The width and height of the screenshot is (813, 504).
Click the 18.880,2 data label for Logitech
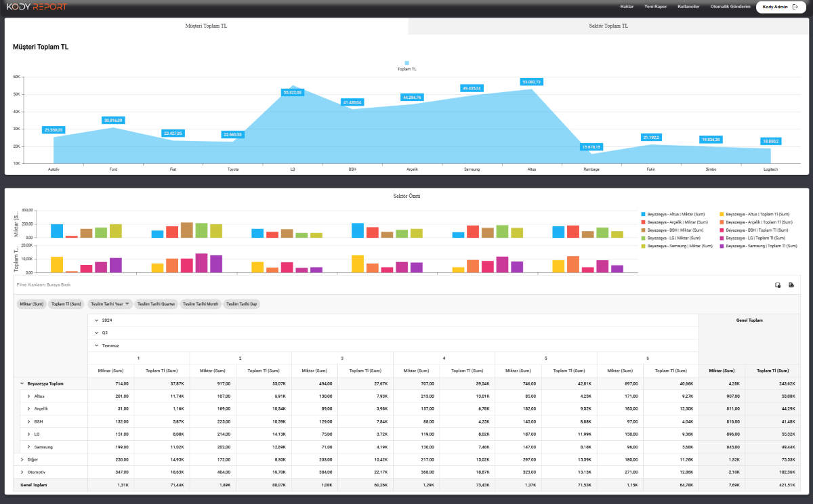[x=771, y=141]
